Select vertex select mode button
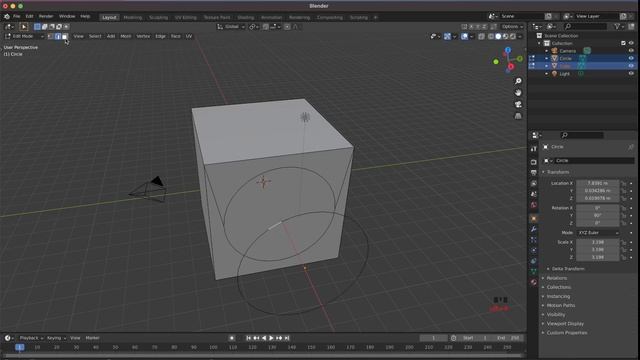640x360 pixels. click(x=51, y=36)
